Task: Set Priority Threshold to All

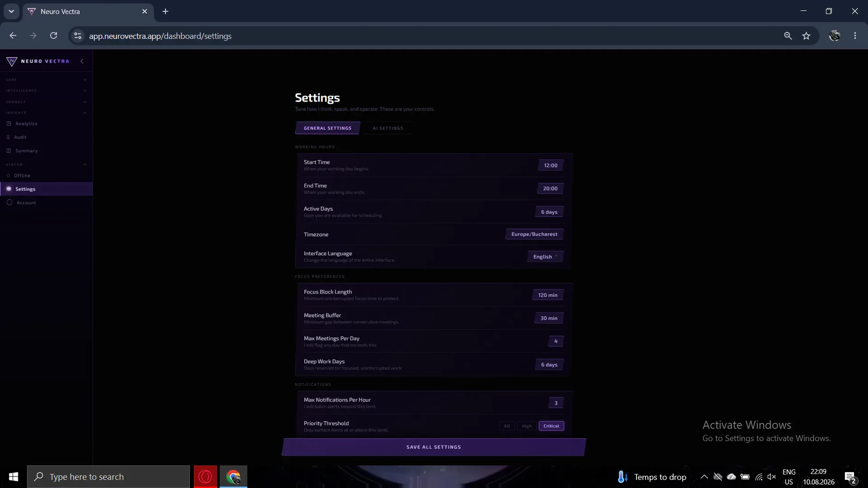Action: click(x=507, y=426)
